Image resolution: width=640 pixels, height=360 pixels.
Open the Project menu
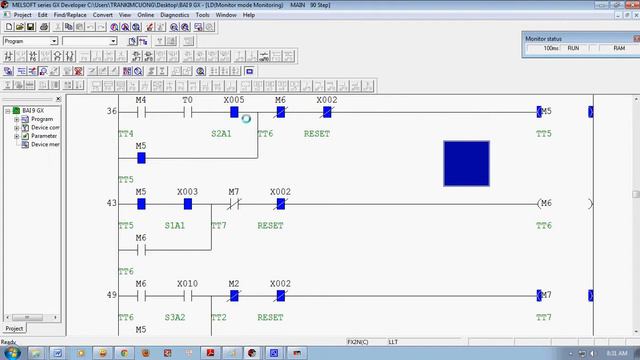point(22,15)
